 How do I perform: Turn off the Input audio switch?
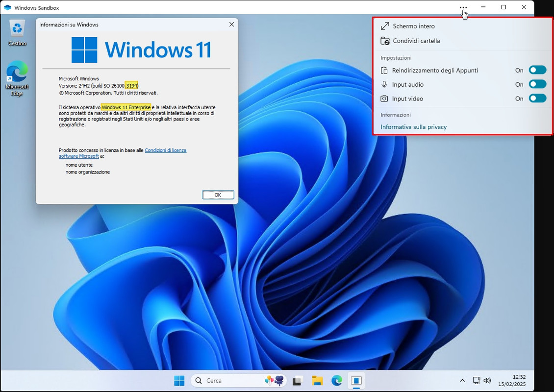tap(537, 84)
